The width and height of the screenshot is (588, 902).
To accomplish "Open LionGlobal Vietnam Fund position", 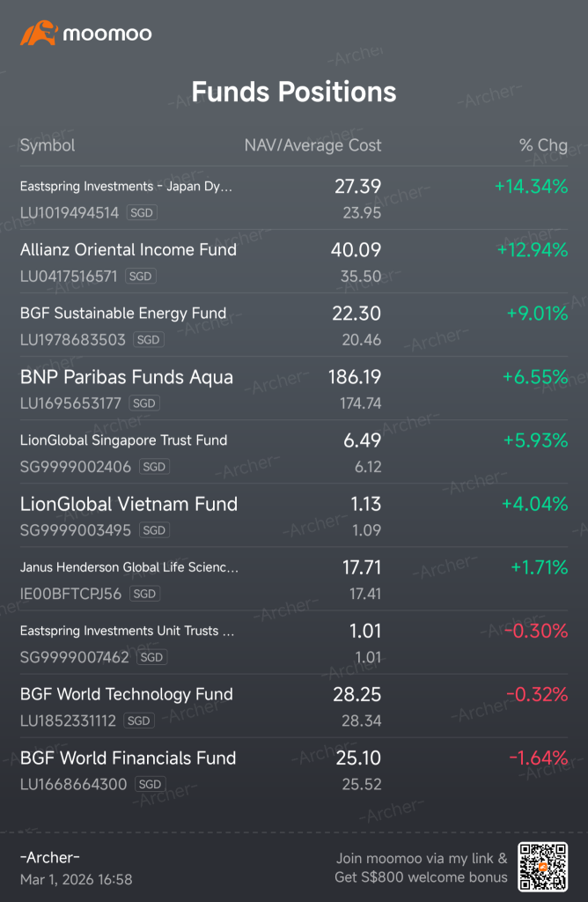I will 294,516.
